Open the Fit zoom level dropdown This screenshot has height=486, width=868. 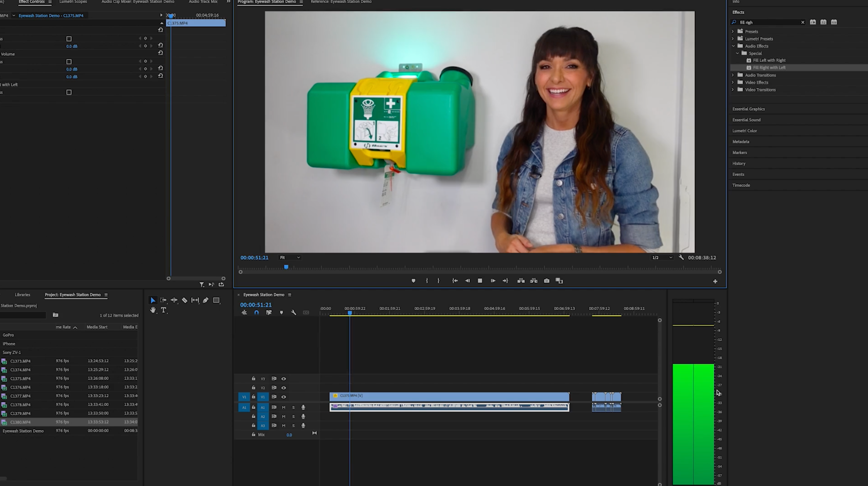tap(290, 258)
